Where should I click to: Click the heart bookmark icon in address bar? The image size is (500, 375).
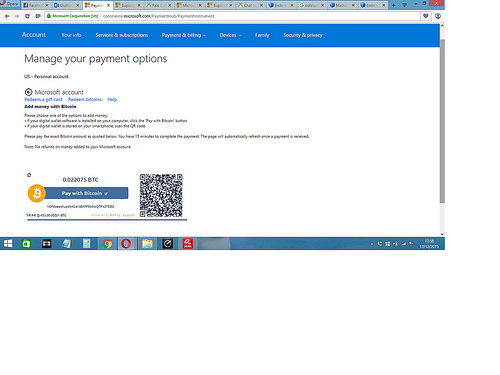point(426,16)
